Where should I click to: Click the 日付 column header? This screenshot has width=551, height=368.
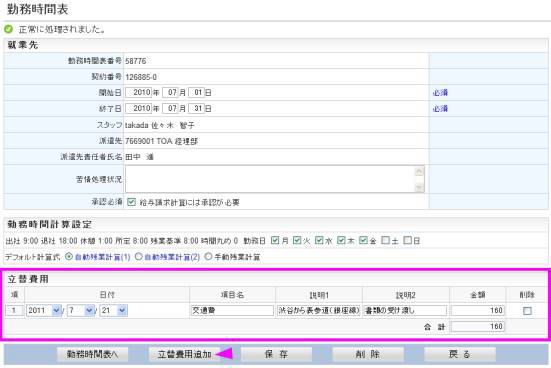(x=107, y=295)
